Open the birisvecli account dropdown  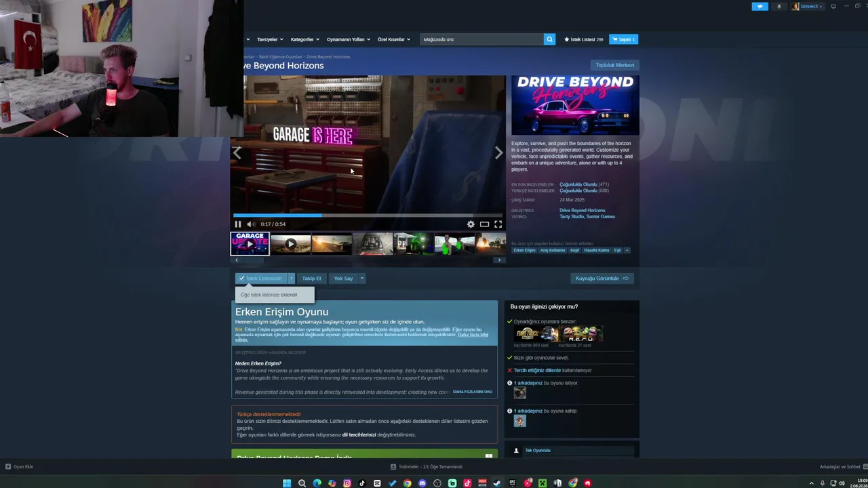click(x=808, y=7)
